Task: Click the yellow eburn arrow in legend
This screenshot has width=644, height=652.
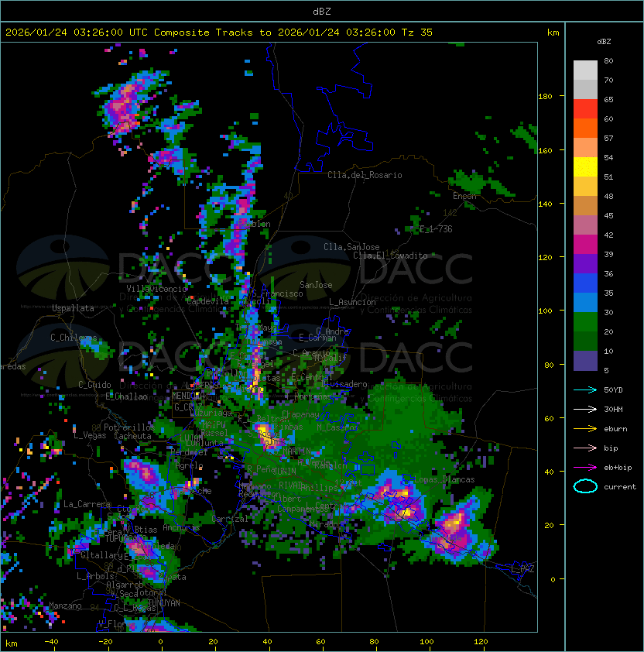Action: click(585, 429)
